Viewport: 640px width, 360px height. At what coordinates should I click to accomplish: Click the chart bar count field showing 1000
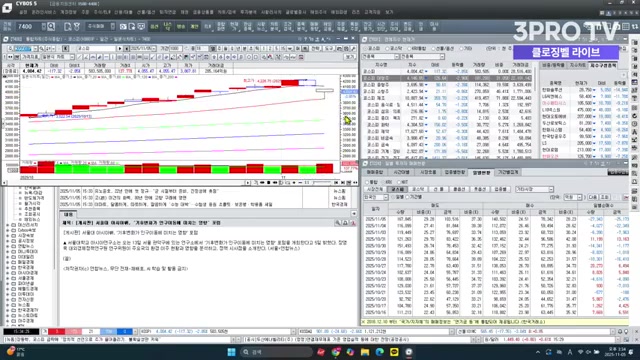pos(175,49)
